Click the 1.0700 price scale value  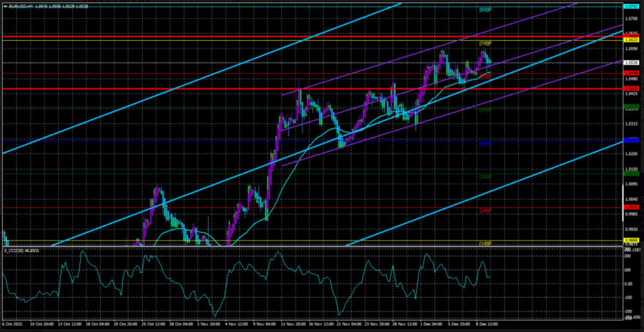(x=632, y=19)
